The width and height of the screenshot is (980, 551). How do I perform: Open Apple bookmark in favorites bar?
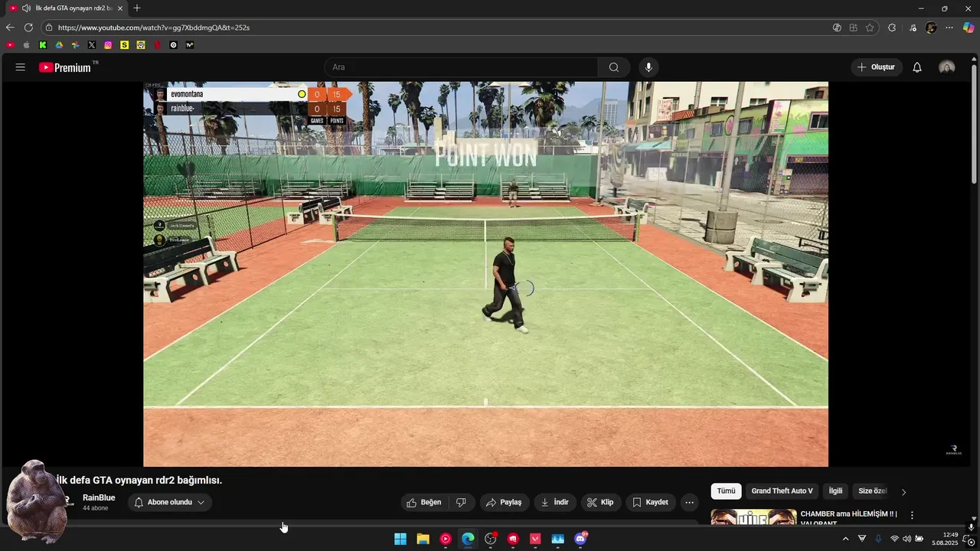coord(27,45)
